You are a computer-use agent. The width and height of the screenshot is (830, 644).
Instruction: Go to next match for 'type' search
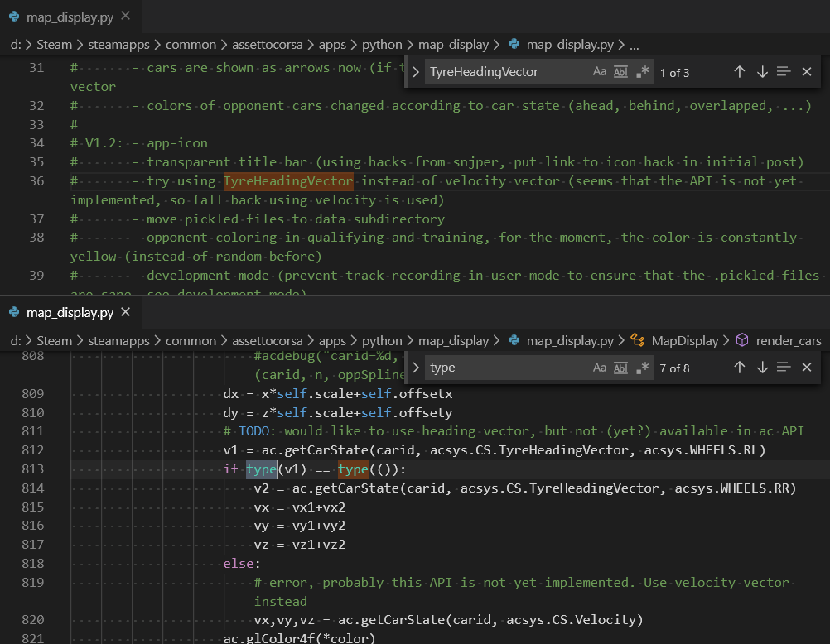[762, 368]
